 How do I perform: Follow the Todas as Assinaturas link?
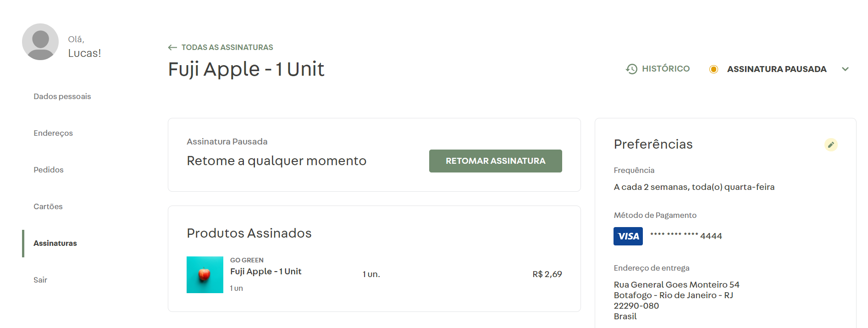click(x=227, y=48)
